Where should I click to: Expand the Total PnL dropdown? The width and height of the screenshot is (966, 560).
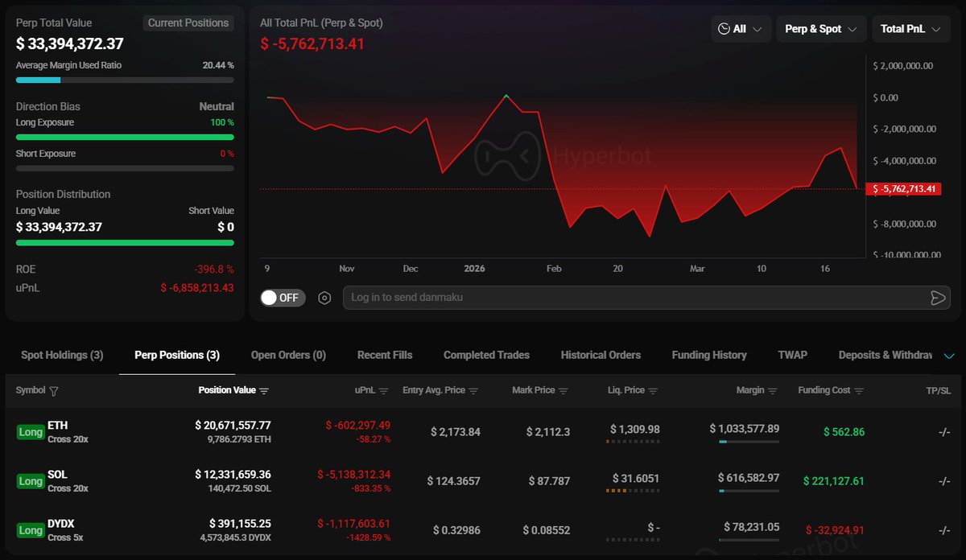point(910,29)
